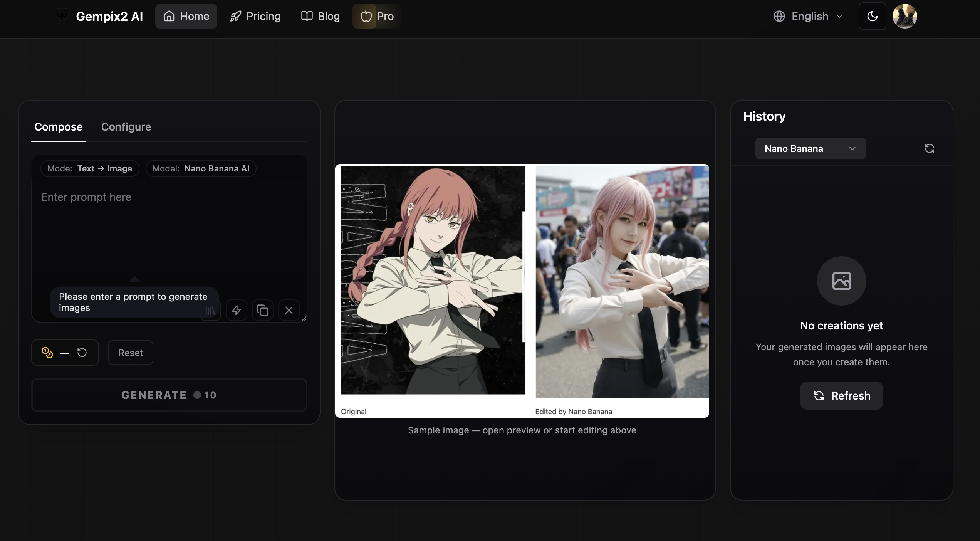Click the refresh icon beside the credits coin
The height and width of the screenshot is (541, 980).
(82, 353)
